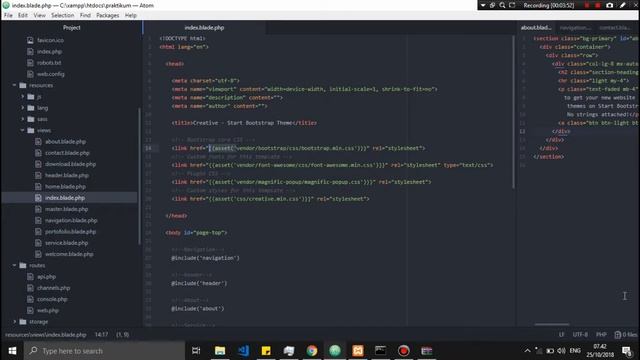Expand the sass folder
The image size is (640, 360).
point(22,119)
